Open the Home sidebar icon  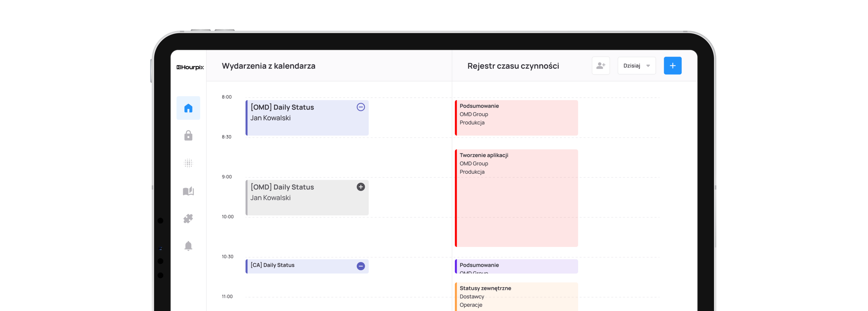[x=188, y=108]
